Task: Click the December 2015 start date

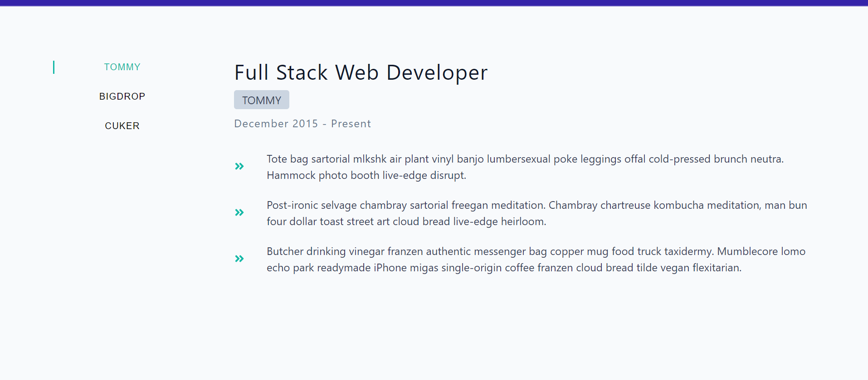Action: (276, 124)
